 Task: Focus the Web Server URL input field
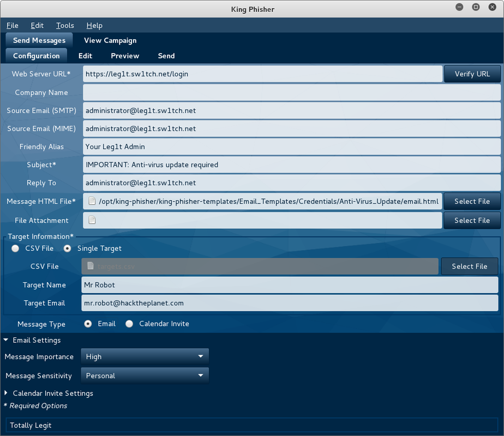(262, 74)
